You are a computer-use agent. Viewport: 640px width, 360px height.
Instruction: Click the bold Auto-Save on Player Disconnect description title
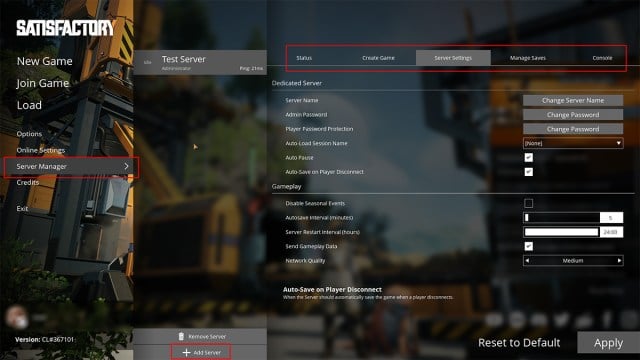(x=332, y=290)
